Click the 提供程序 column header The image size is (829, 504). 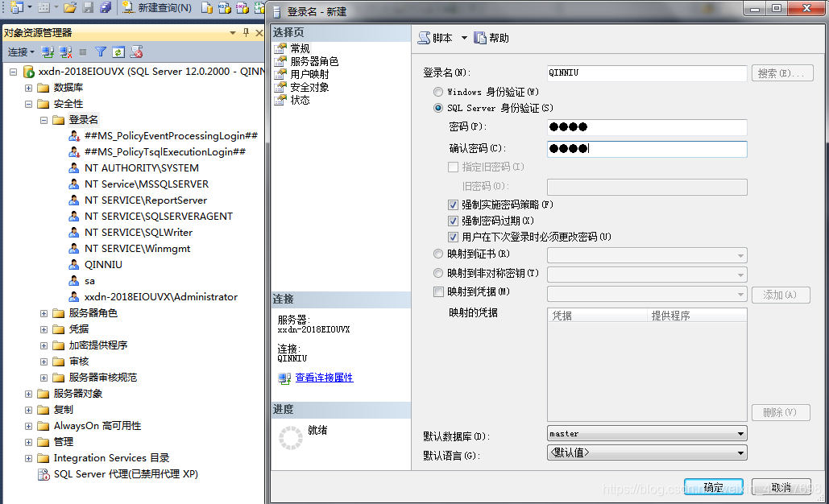tap(696, 316)
